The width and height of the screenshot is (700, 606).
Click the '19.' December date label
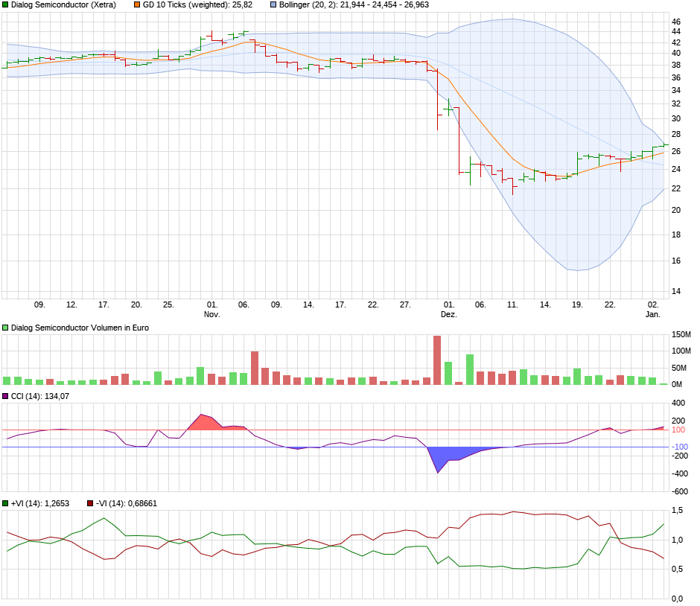point(577,304)
